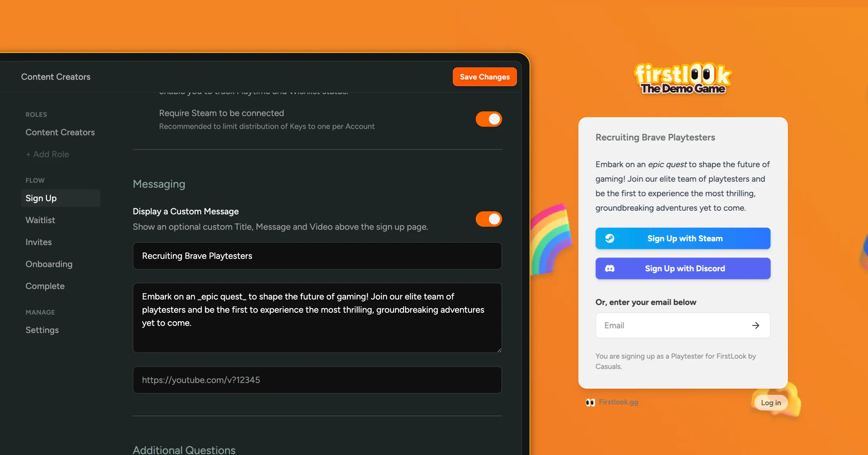This screenshot has height=455, width=868.
Task: Focus the custom title input field
Action: (x=317, y=256)
